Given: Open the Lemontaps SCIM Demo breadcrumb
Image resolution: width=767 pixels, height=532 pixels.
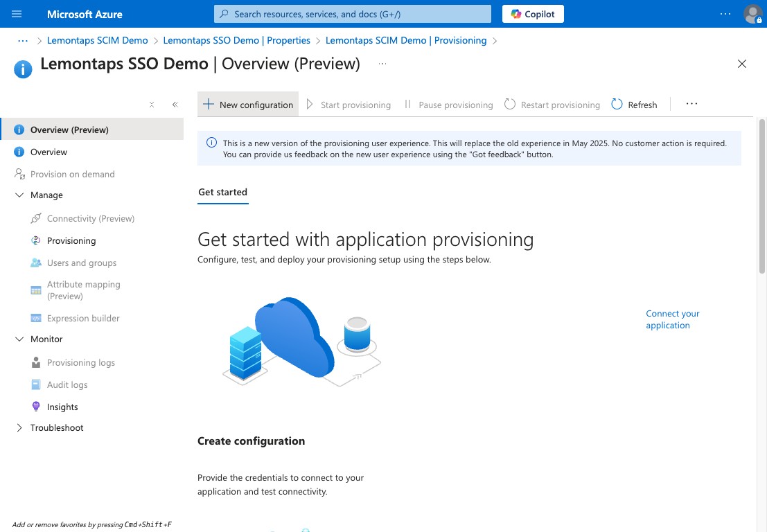Looking at the screenshot, I should pos(97,41).
